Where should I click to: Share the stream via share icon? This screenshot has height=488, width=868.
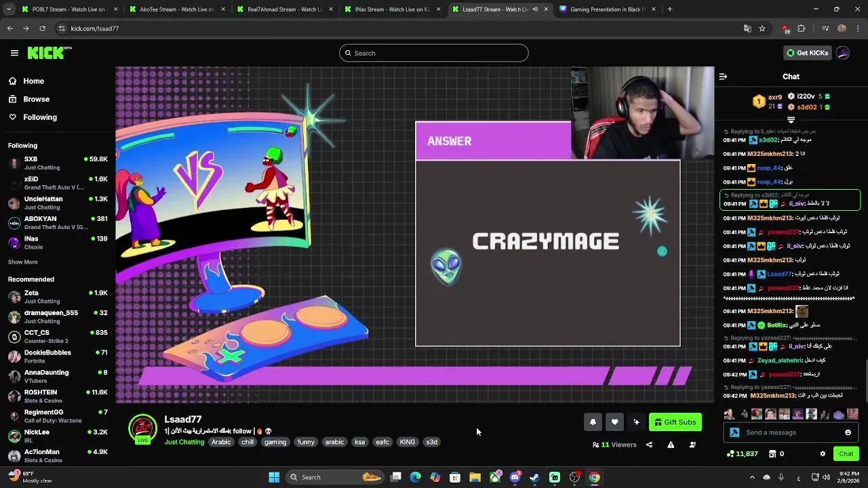(649, 445)
